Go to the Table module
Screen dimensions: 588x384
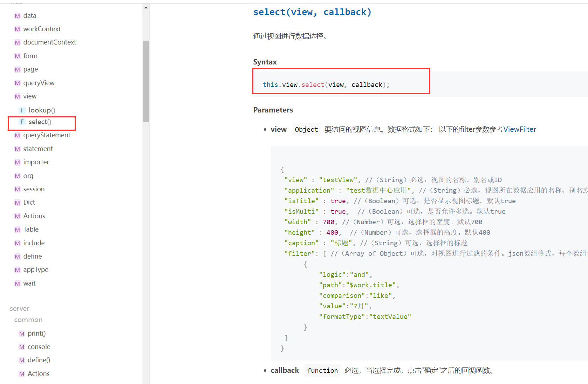tap(31, 229)
